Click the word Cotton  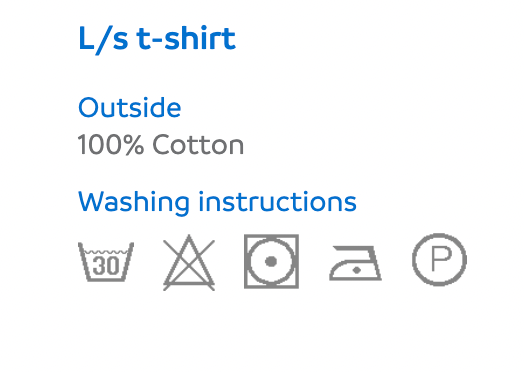coord(198,145)
